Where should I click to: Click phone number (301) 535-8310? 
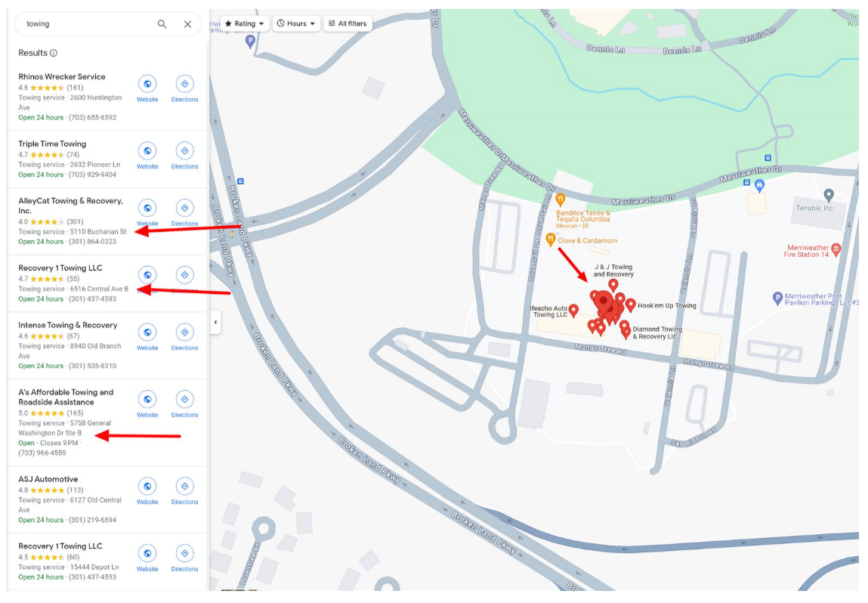point(92,366)
